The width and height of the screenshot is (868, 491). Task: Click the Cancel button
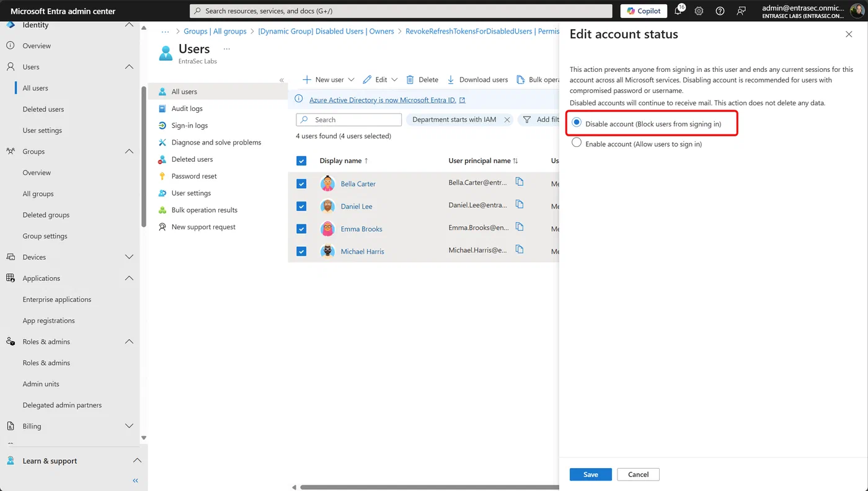point(638,474)
